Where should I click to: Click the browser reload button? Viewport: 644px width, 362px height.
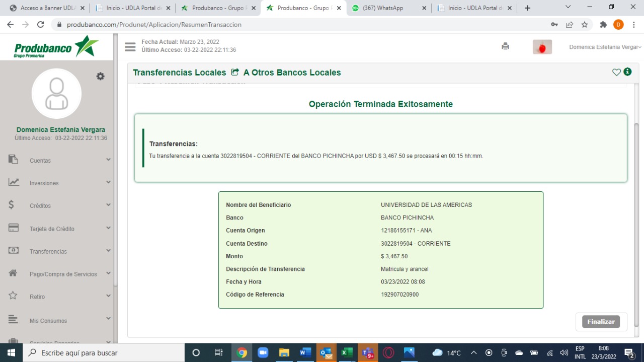(x=41, y=25)
